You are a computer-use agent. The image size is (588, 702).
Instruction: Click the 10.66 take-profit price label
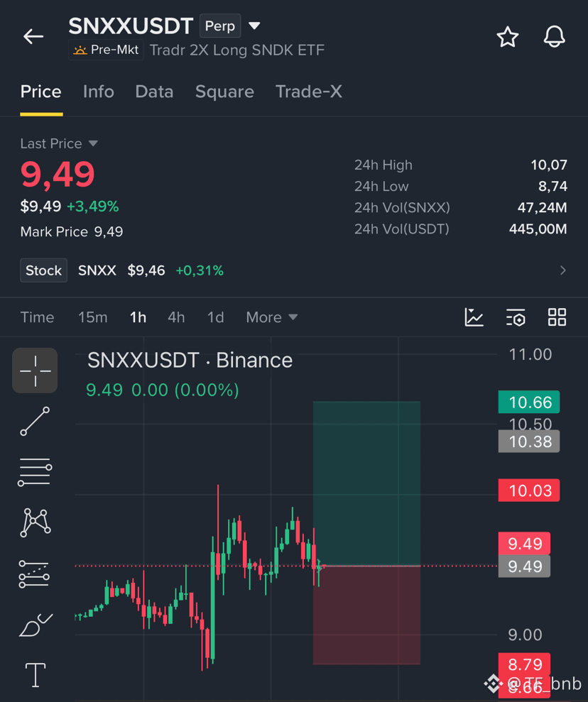529,402
